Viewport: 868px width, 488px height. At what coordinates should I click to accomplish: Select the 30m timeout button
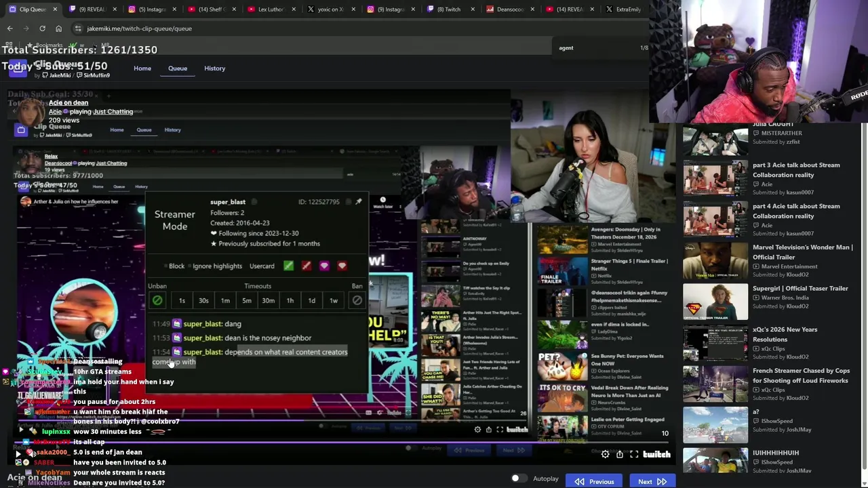(269, 300)
